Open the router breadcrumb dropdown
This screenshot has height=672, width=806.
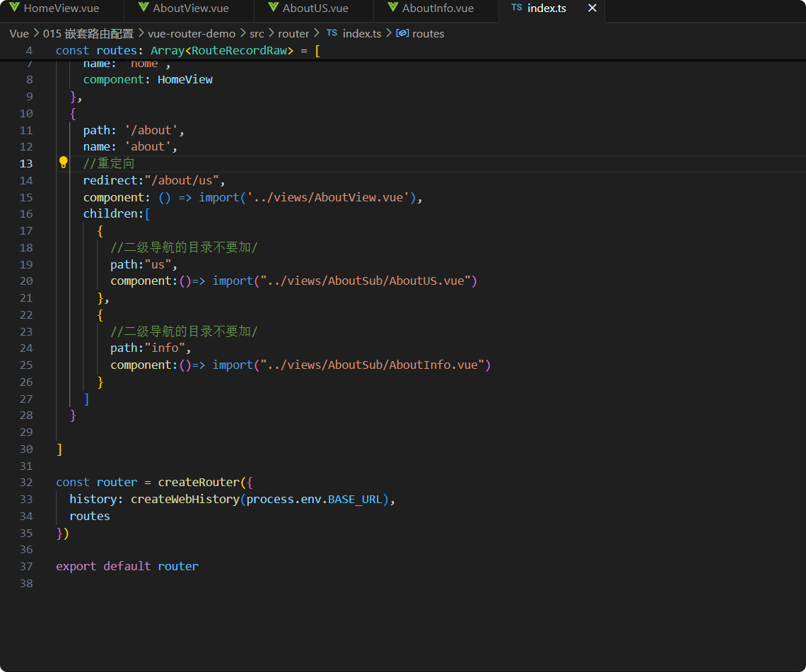click(x=293, y=33)
